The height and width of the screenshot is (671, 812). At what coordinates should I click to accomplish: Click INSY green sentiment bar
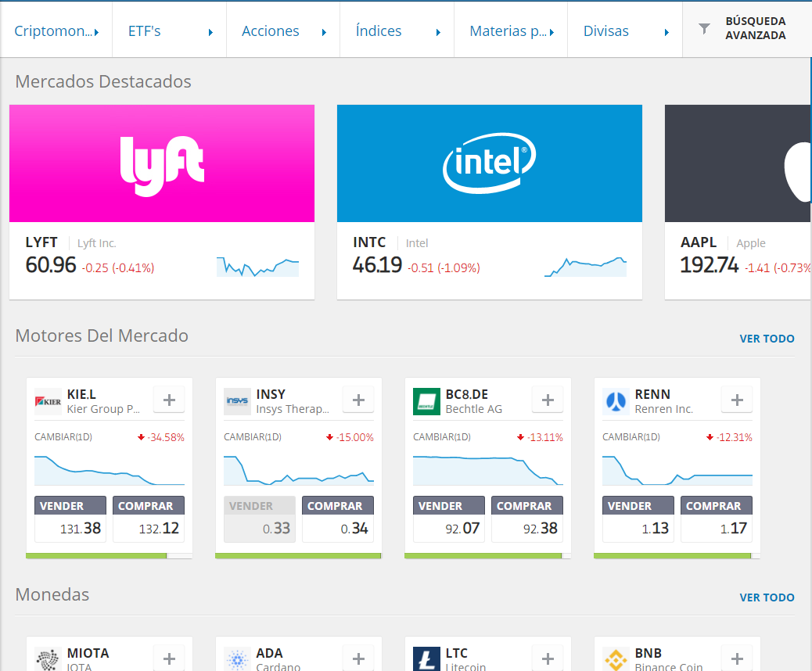pyautogui.click(x=298, y=556)
